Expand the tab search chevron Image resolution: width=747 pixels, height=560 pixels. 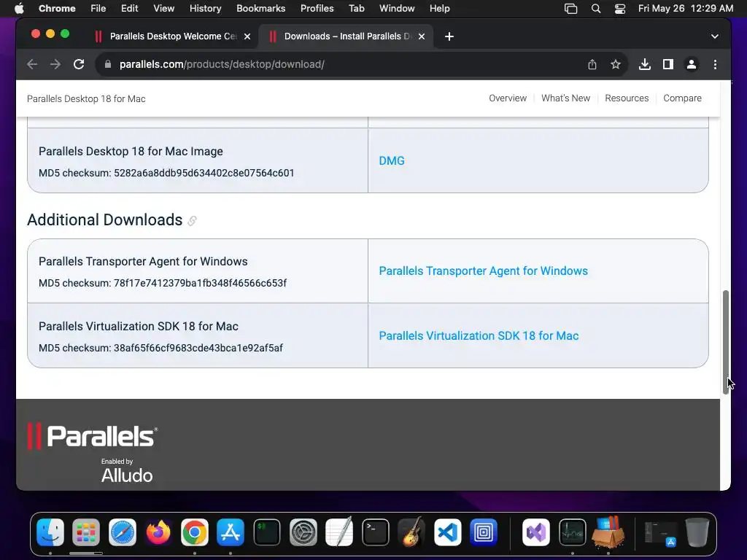715,36
